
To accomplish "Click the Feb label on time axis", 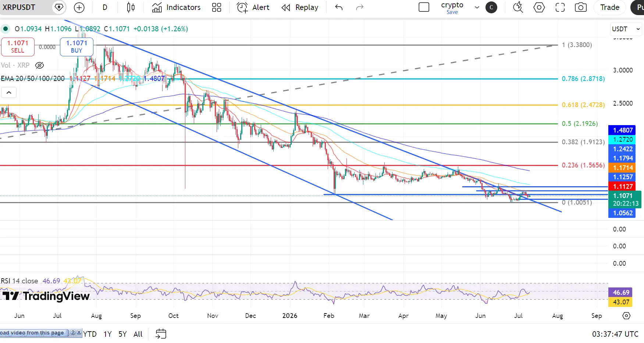I will pos(329,316).
